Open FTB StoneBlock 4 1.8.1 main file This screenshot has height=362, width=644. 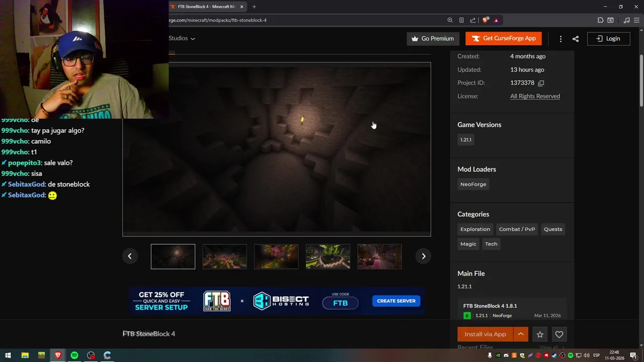(x=490, y=306)
